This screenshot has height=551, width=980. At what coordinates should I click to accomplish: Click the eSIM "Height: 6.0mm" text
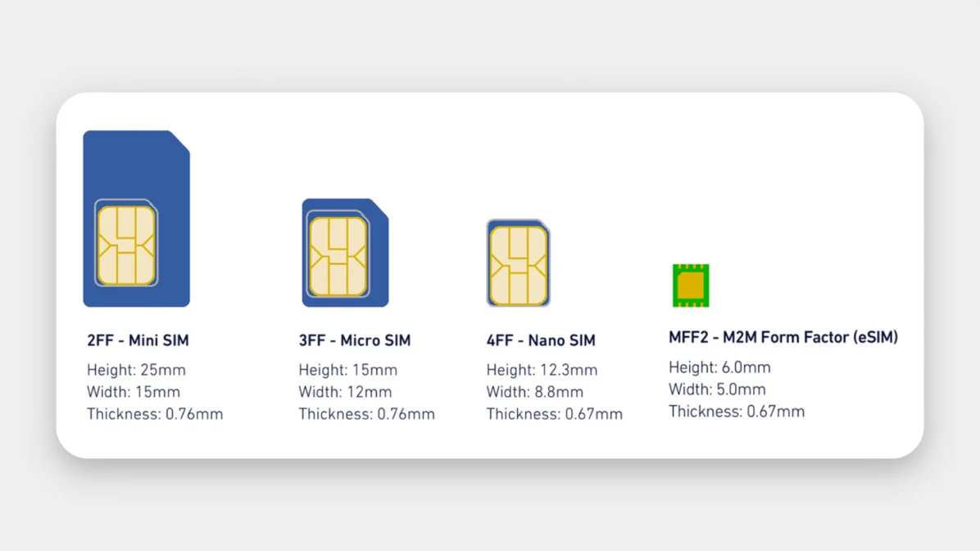click(x=719, y=367)
